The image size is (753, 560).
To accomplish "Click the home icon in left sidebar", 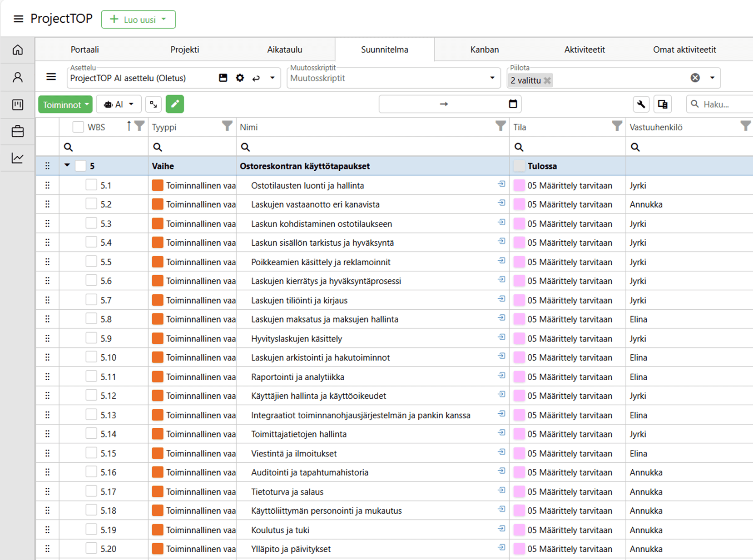I will click(x=18, y=50).
